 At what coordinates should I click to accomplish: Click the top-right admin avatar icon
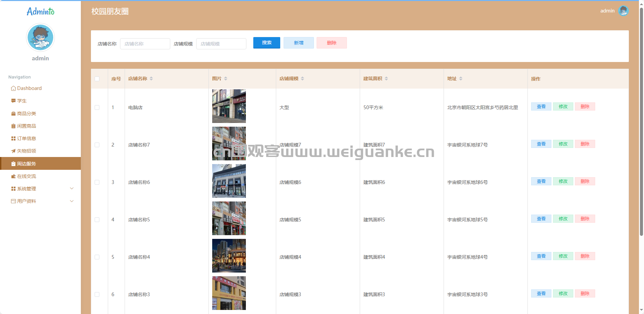click(623, 11)
